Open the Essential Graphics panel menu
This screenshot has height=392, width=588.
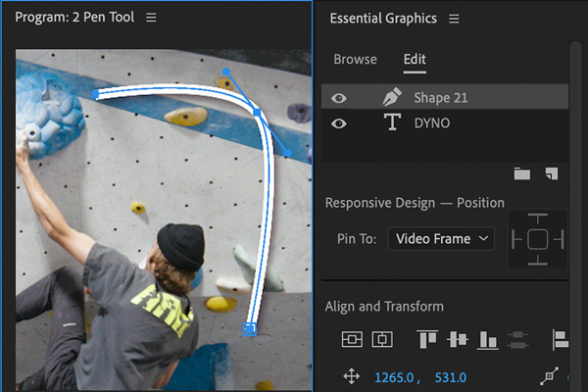click(454, 19)
